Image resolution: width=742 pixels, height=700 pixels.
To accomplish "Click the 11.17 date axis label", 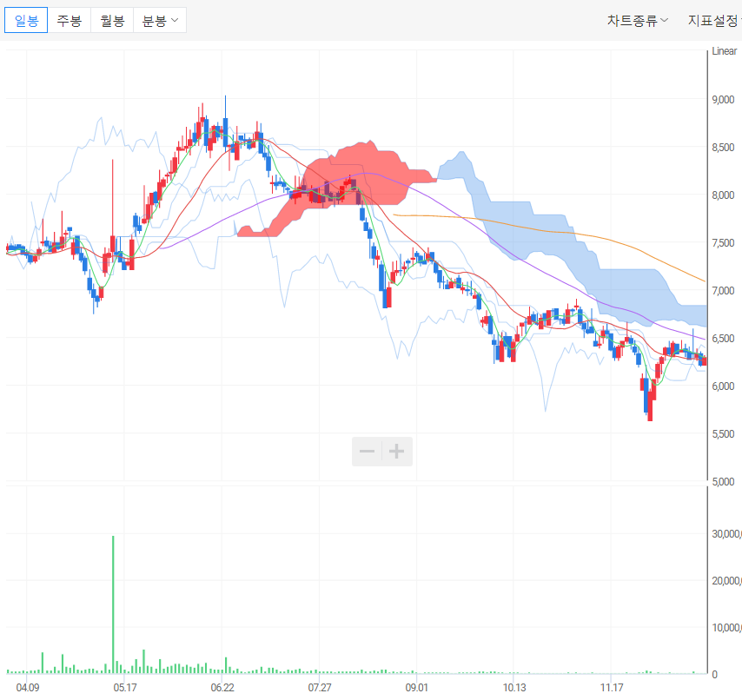I will (612, 687).
